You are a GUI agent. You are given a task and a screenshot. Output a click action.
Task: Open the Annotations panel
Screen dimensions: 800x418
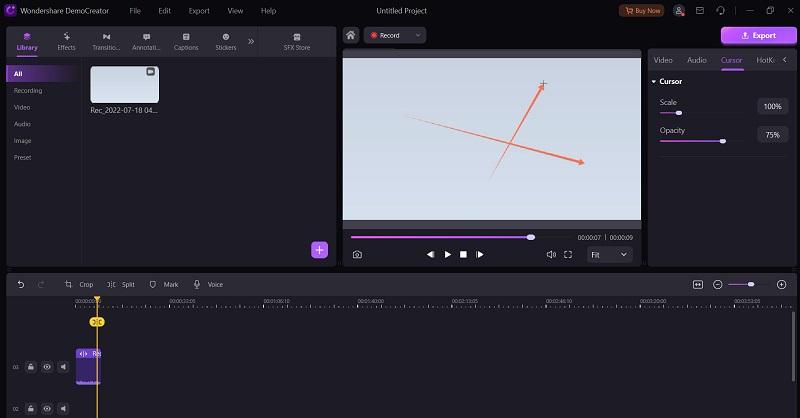(x=146, y=41)
